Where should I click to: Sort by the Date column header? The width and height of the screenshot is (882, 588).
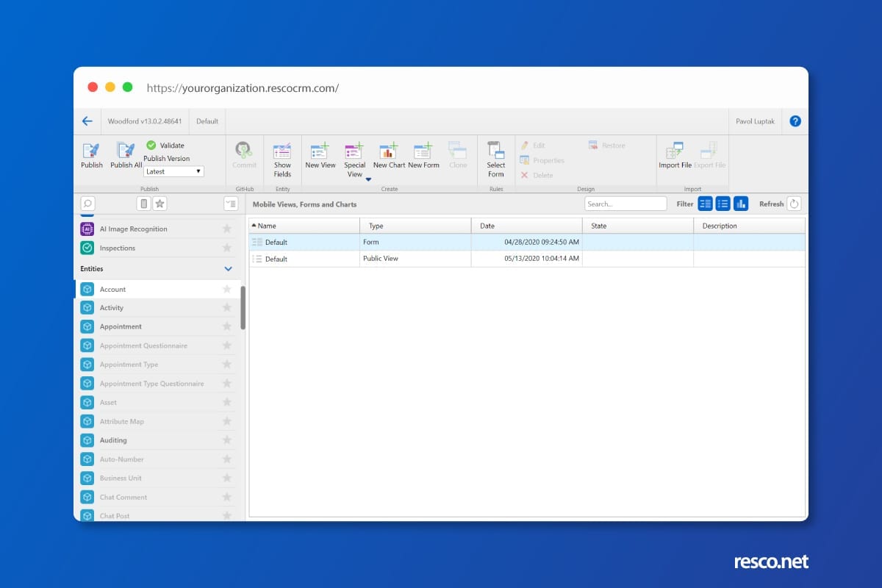pyautogui.click(x=527, y=226)
